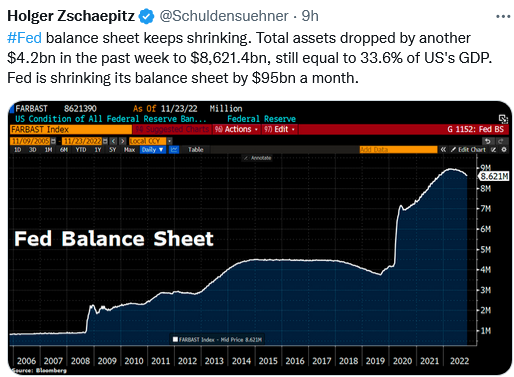Open the tweet's three-dot more menu

(x=503, y=16)
